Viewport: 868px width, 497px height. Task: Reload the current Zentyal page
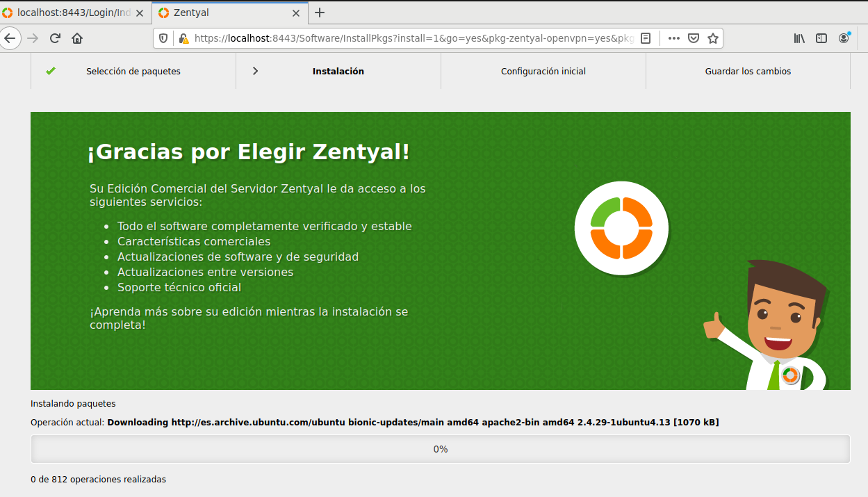pos(55,38)
